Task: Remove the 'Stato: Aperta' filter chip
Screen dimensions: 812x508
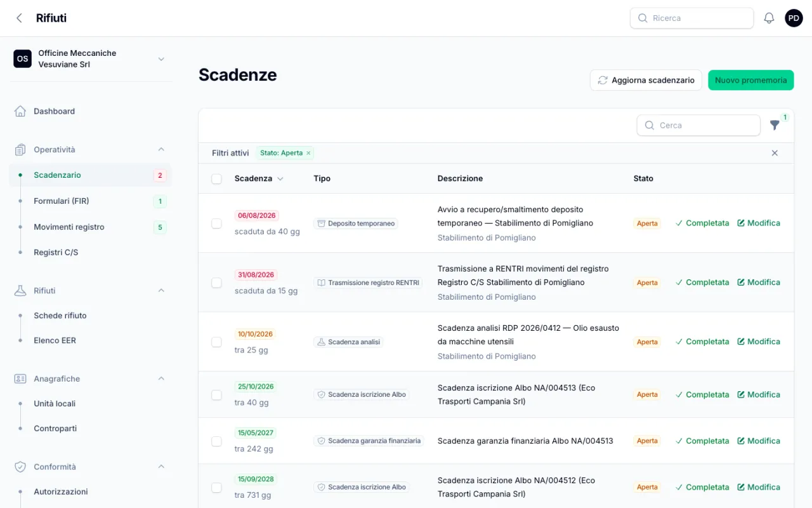Action: click(x=309, y=153)
